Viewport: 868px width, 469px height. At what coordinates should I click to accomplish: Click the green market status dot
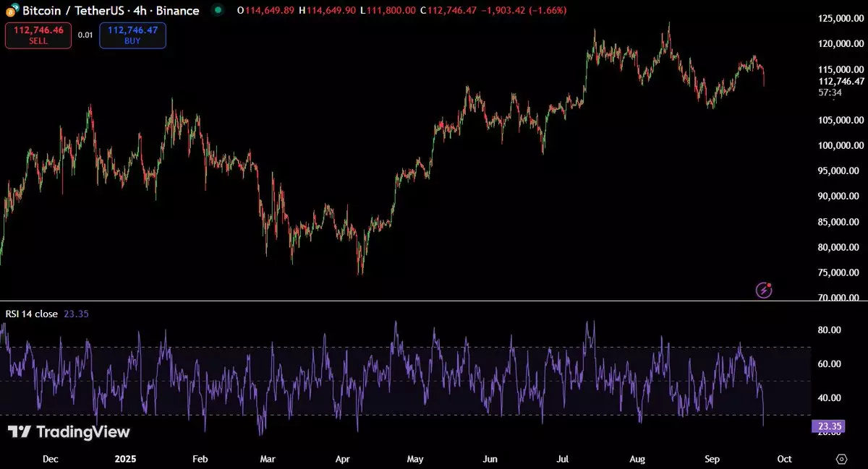[218, 11]
